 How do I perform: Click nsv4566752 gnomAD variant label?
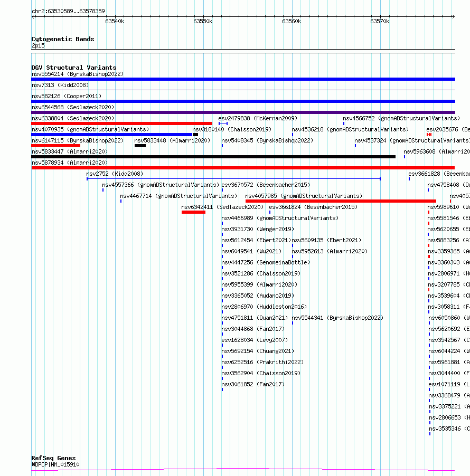401,118
